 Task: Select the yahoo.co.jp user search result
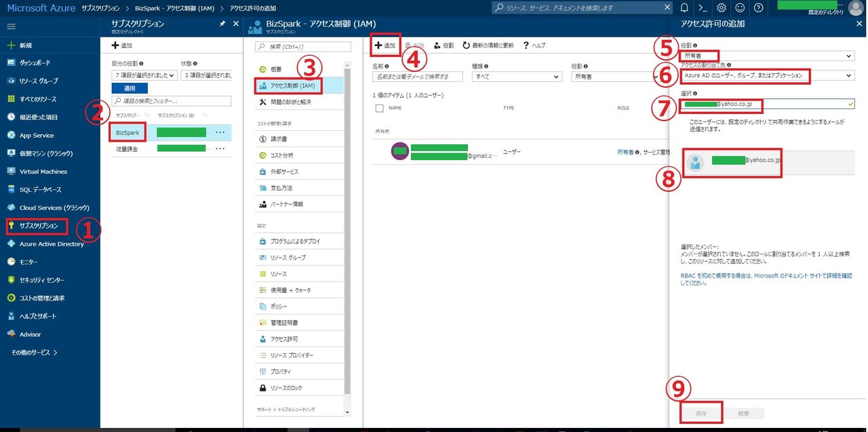point(767,163)
